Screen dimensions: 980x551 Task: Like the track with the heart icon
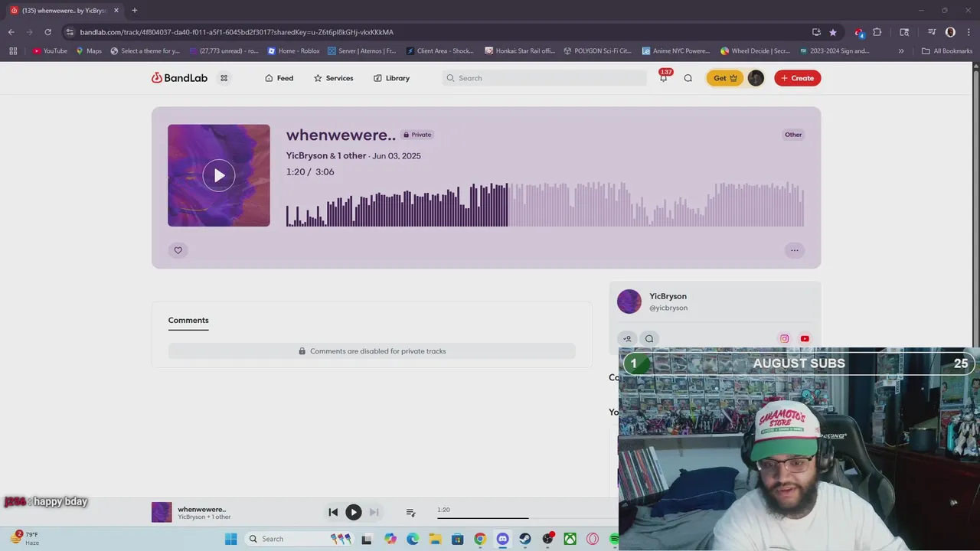[x=178, y=250]
